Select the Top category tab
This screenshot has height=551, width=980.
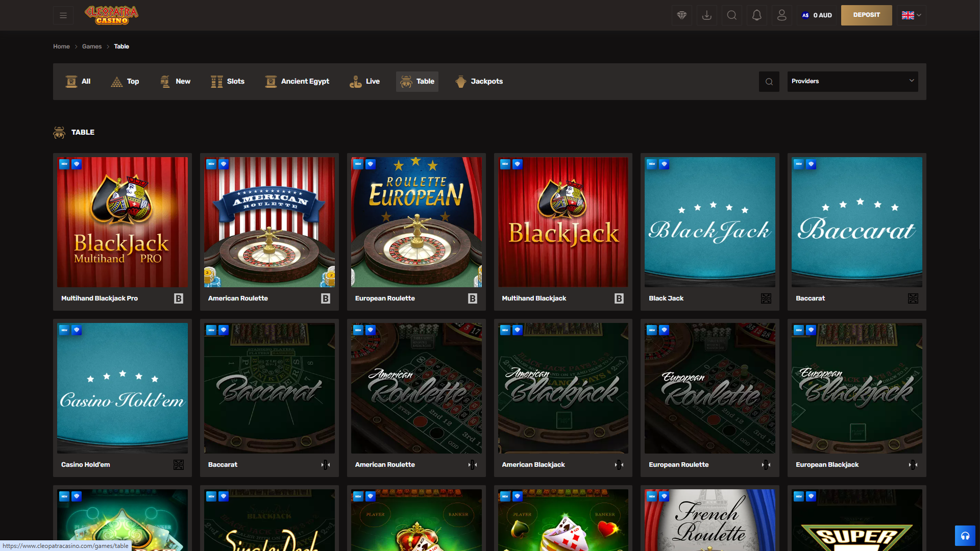(125, 82)
